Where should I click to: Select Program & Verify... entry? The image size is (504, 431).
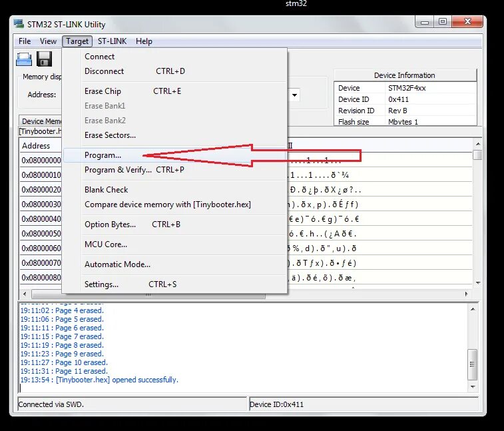click(x=175, y=169)
